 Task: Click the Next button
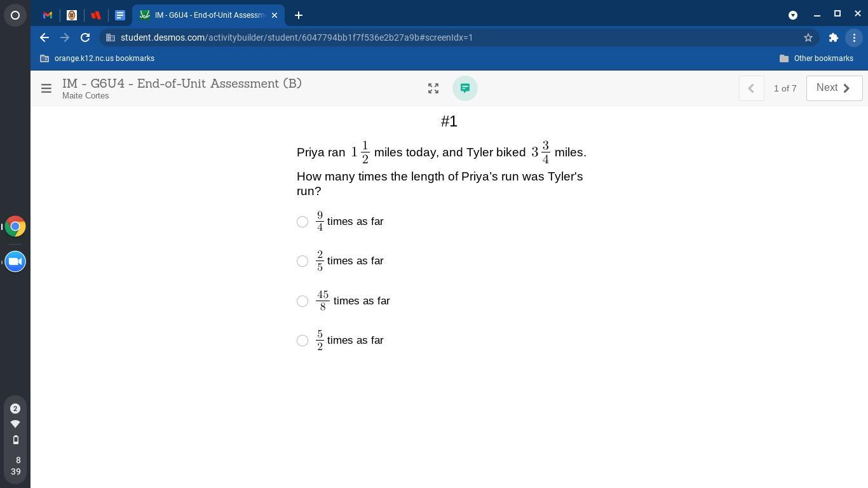click(834, 88)
